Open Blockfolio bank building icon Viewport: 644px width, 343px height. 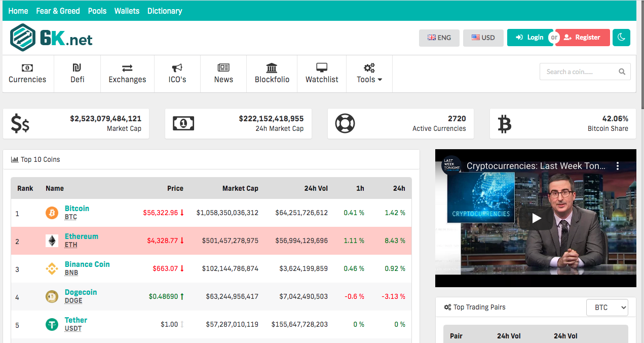(272, 68)
